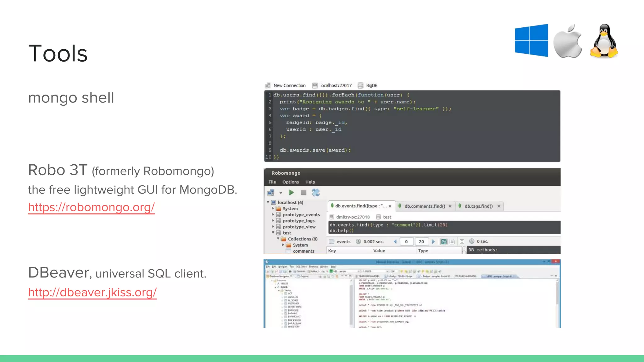Switch to db.comments.find() tab
The width and height of the screenshot is (644, 362).
(x=425, y=206)
